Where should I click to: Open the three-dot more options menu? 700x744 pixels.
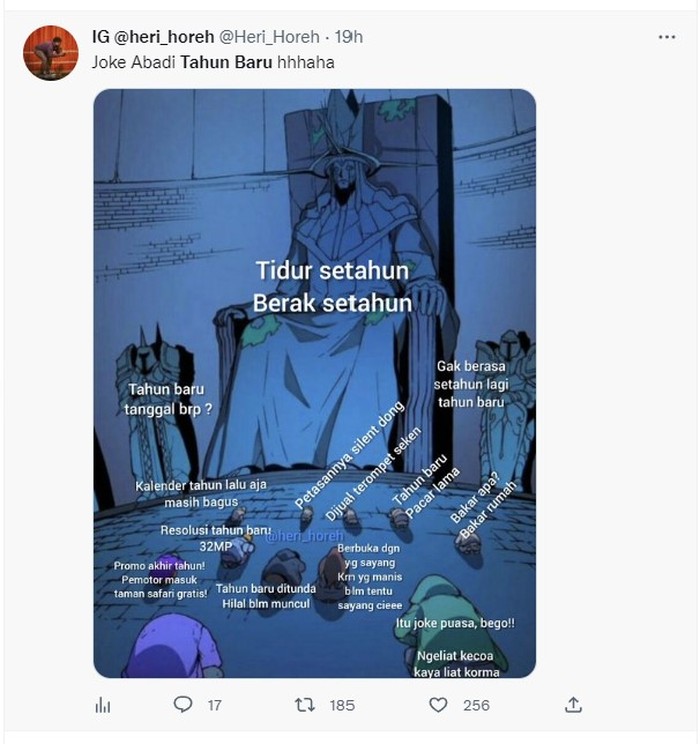667,37
